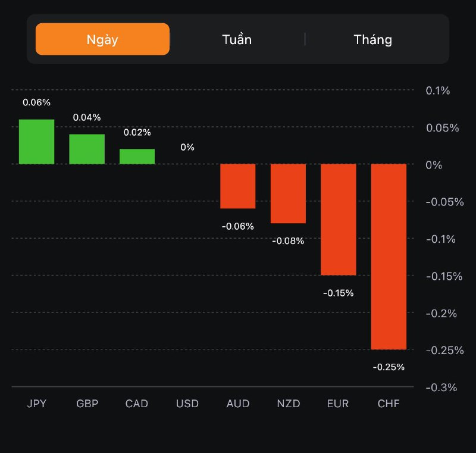The width and height of the screenshot is (476, 453).
Task: Click the 0.04% value above GBP
Action: click(87, 117)
